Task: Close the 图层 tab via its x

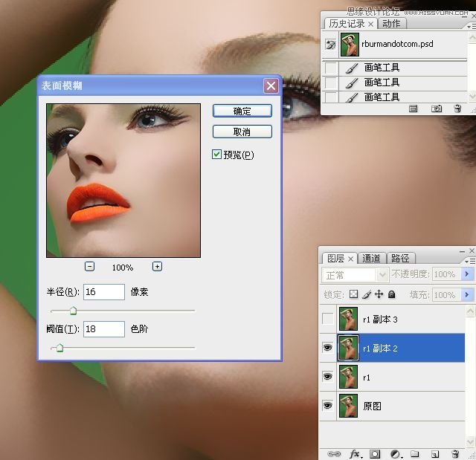Action: (350, 259)
